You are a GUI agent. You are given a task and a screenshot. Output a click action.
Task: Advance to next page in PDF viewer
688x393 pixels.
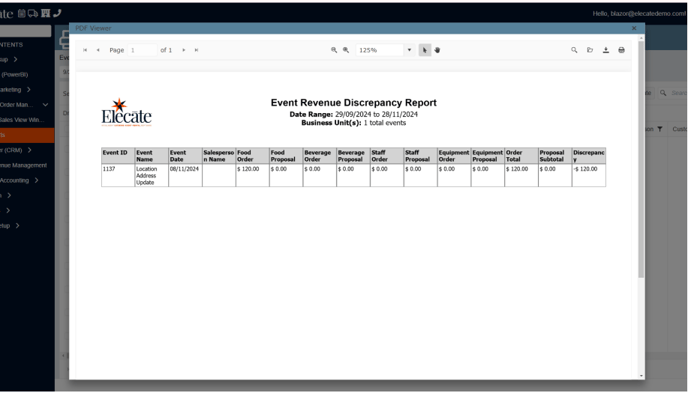[184, 50]
